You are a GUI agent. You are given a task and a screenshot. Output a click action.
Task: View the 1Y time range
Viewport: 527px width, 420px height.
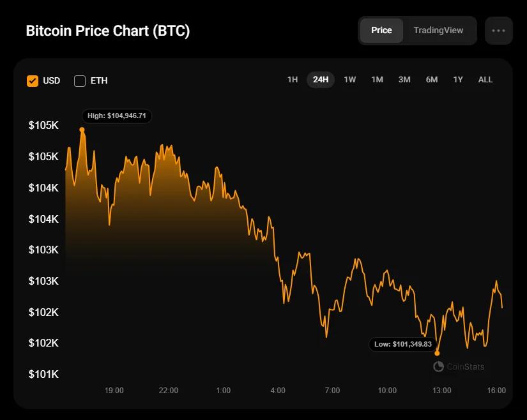458,80
